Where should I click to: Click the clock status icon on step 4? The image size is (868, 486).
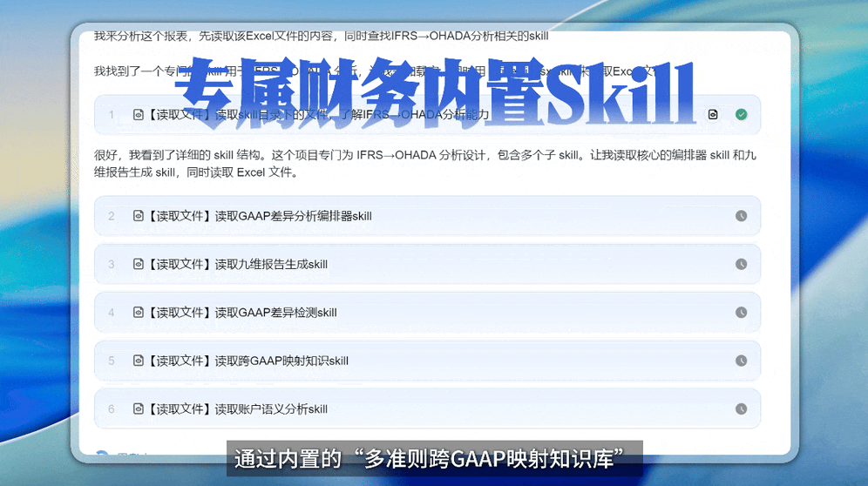click(742, 312)
